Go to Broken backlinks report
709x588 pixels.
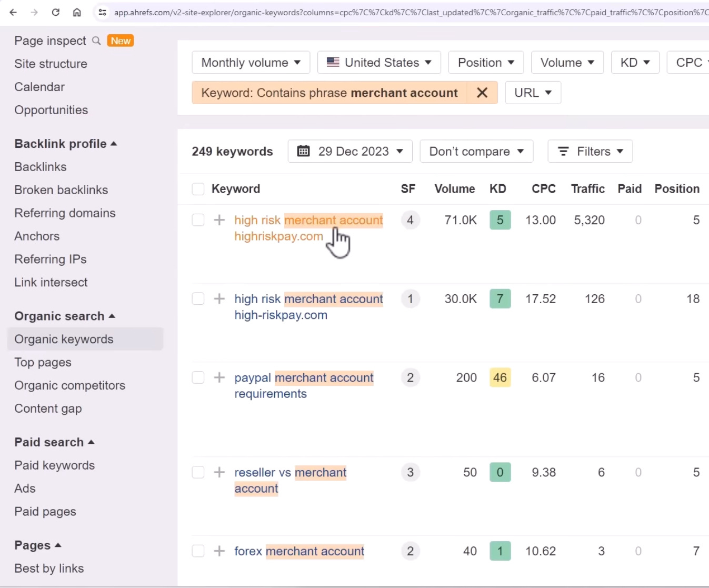pos(61,190)
